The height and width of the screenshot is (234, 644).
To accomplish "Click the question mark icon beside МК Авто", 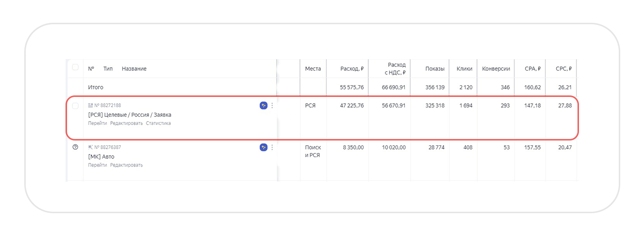I will tap(75, 147).
